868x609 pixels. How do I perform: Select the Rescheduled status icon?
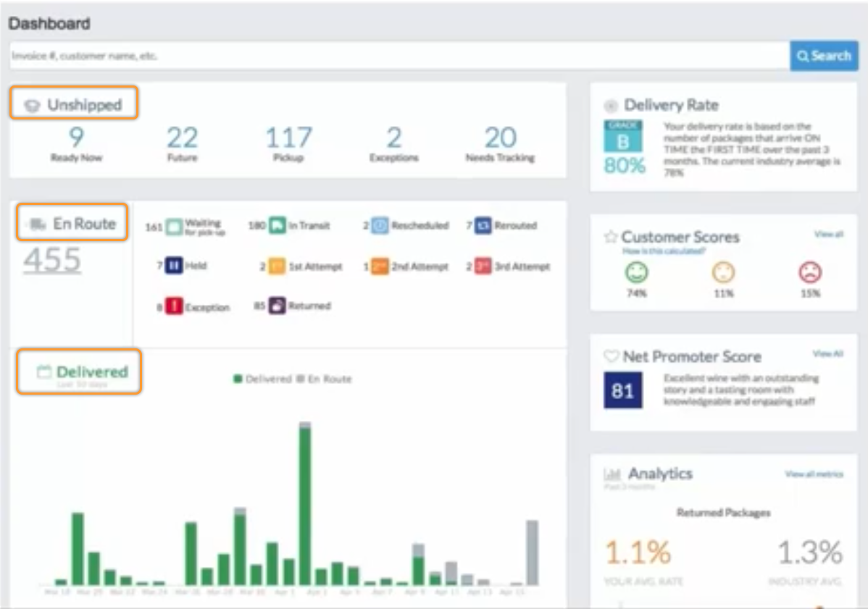pos(380,226)
